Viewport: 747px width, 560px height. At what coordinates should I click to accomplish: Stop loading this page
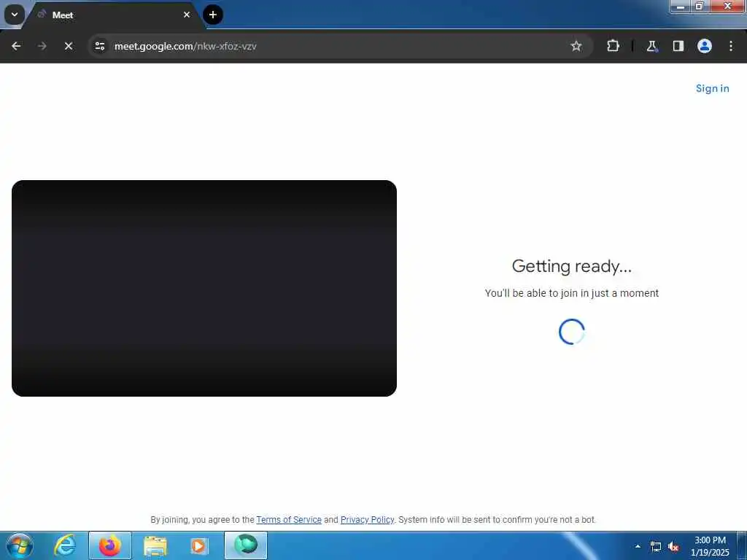pyautogui.click(x=69, y=46)
